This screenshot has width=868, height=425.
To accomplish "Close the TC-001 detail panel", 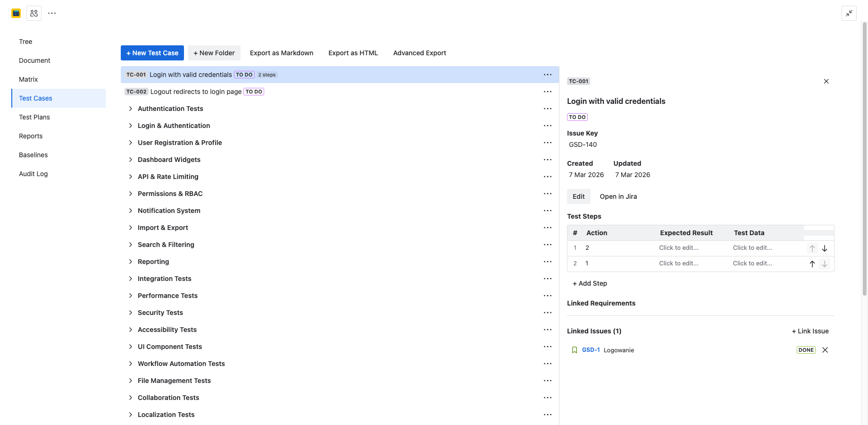I will pos(826,81).
